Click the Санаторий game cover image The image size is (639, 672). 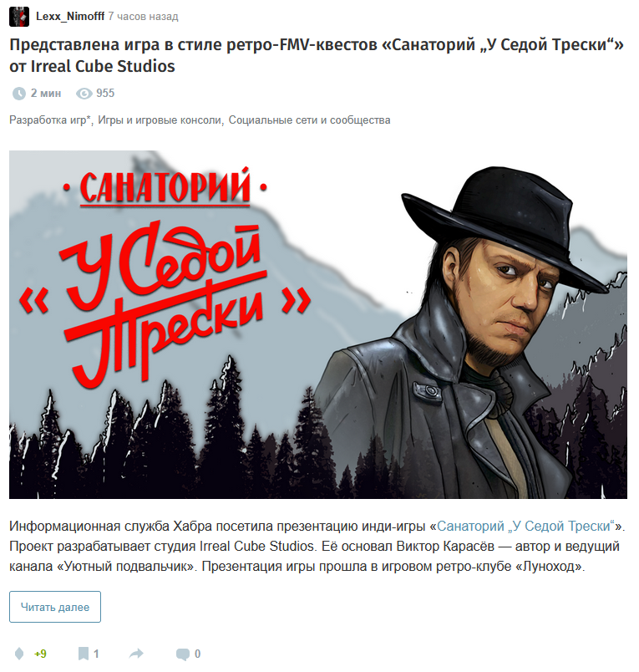coord(318,324)
